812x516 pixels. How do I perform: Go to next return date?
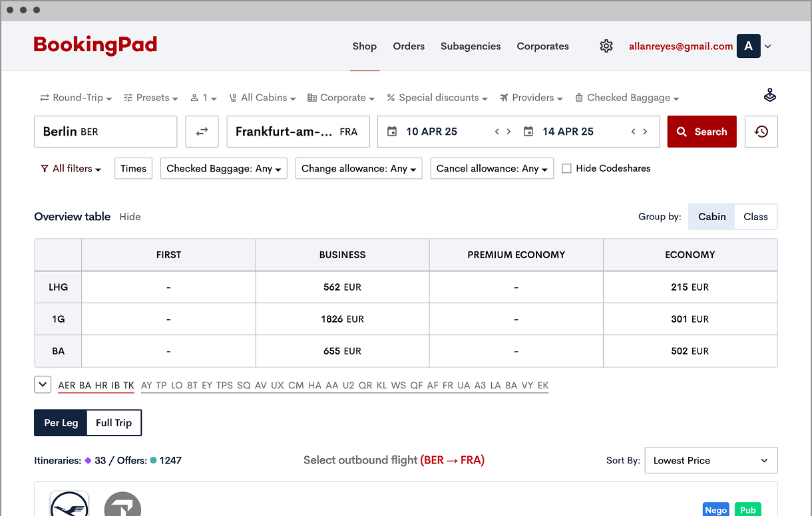[x=645, y=132]
